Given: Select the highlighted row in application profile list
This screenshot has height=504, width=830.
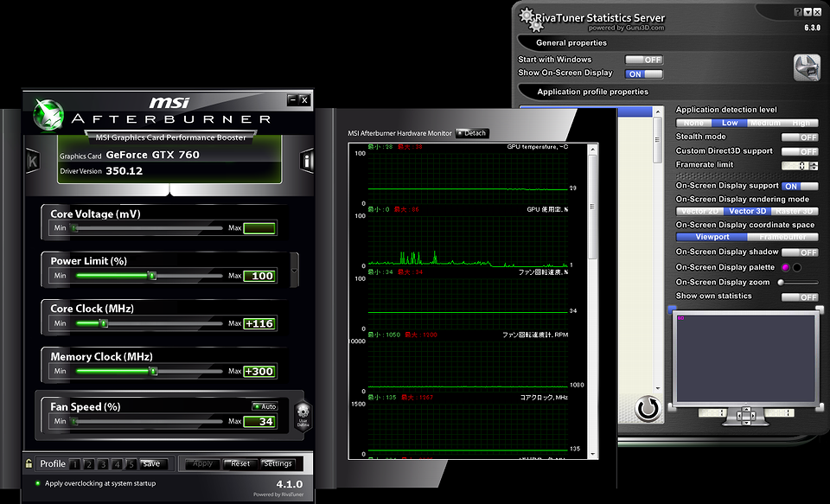Looking at the screenshot, I should 586,112.
